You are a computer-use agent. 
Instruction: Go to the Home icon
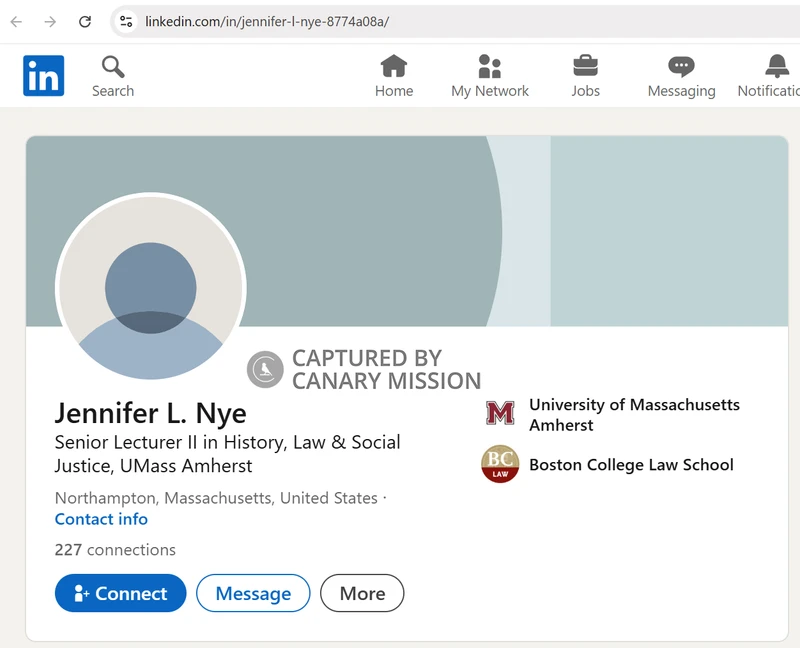pyautogui.click(x=394, y=67)
